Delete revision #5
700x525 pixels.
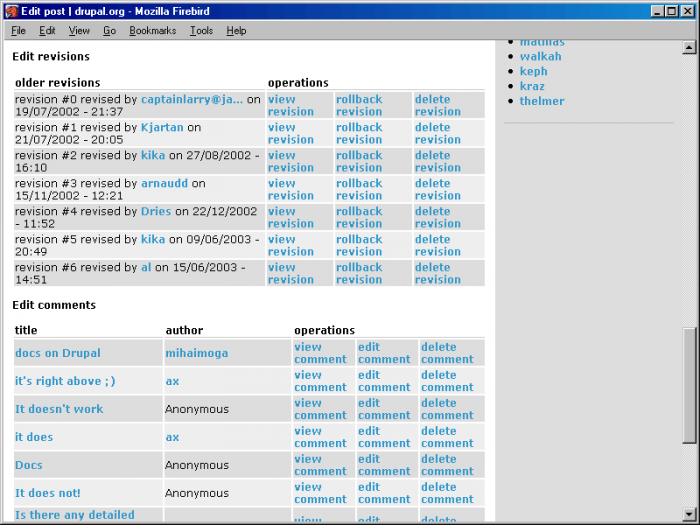click(438, 246)
